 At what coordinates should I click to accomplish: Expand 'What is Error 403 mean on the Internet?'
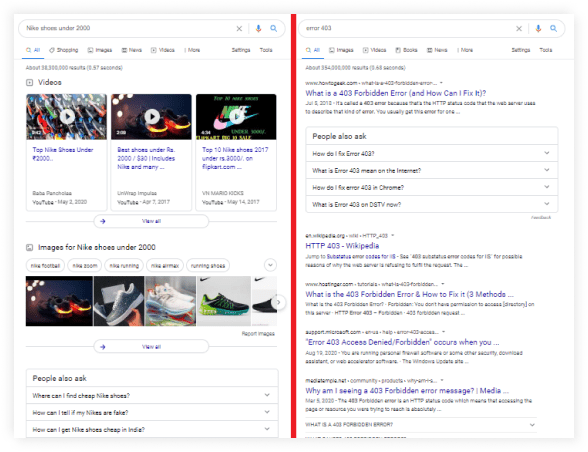pyautogui.click(x=432, y=170)
